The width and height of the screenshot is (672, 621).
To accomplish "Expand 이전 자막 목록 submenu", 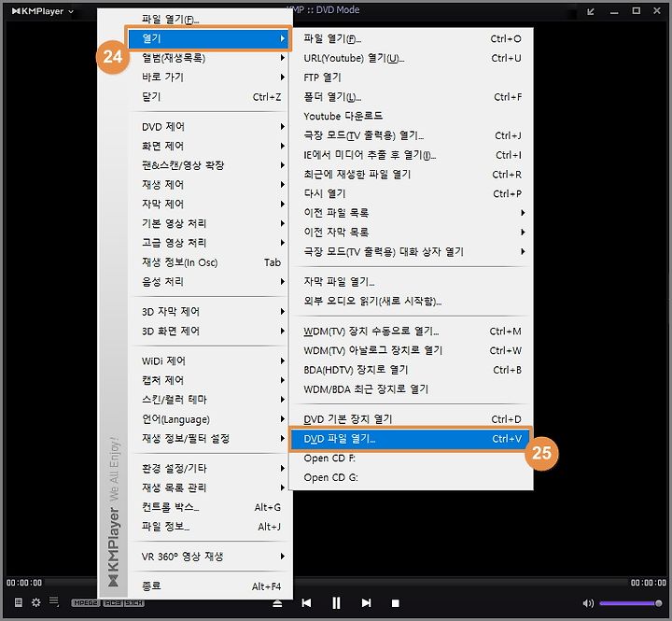I will (413, 232).
